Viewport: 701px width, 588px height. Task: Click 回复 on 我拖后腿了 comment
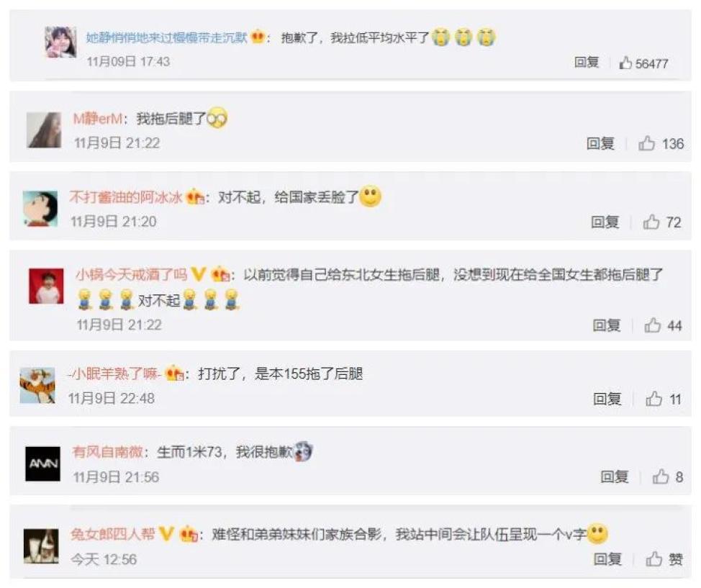(x=600, y=143)
